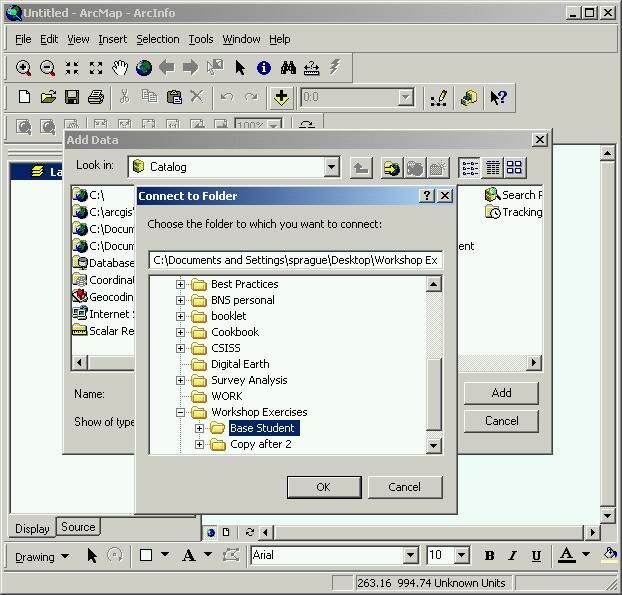Toggle underline text formatting
This screenshot has width=622, height=595.
536,556
